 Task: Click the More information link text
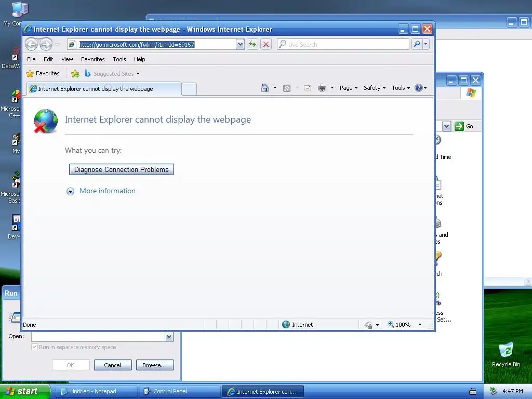point(108,191)
